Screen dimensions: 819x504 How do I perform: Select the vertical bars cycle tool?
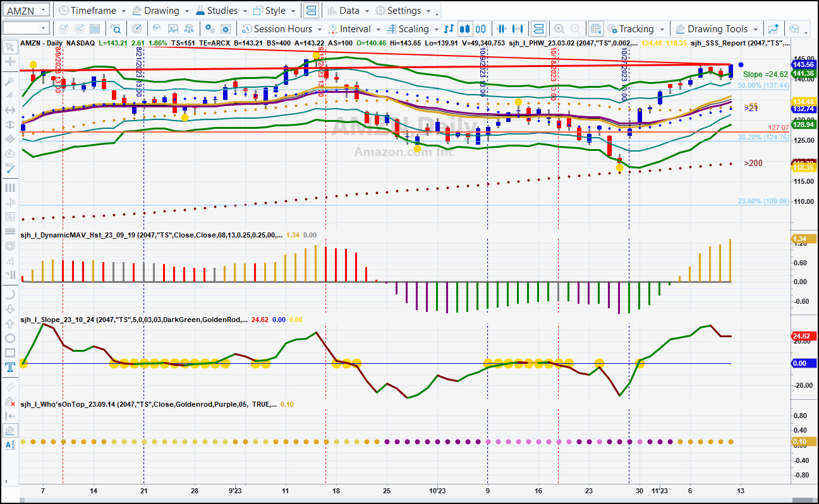[10, 188]
